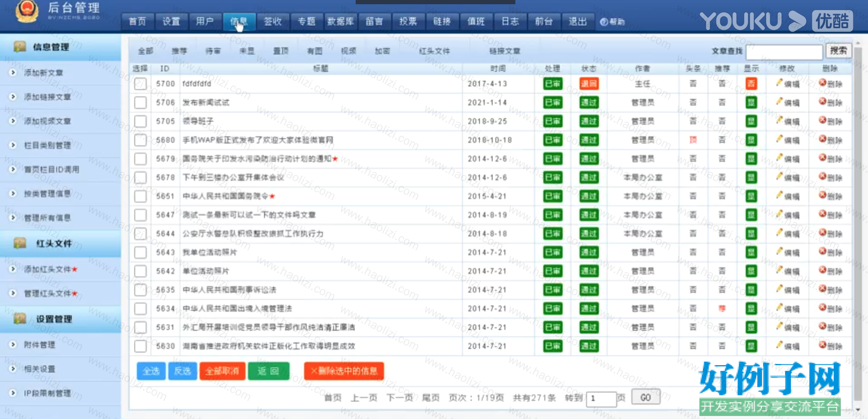
Task: Click the delete icon for row 5705
Action: tap(823, 120)
